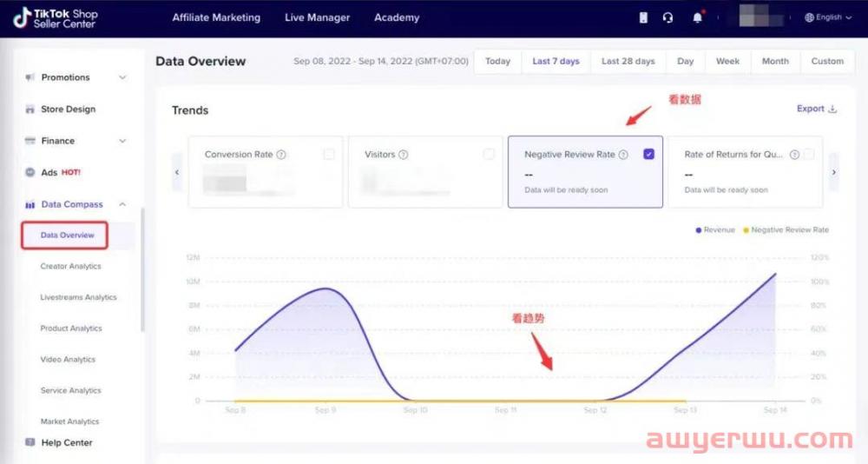Expand the Finance menu chevron
868x464 pixels.
[x=123, y=141]
